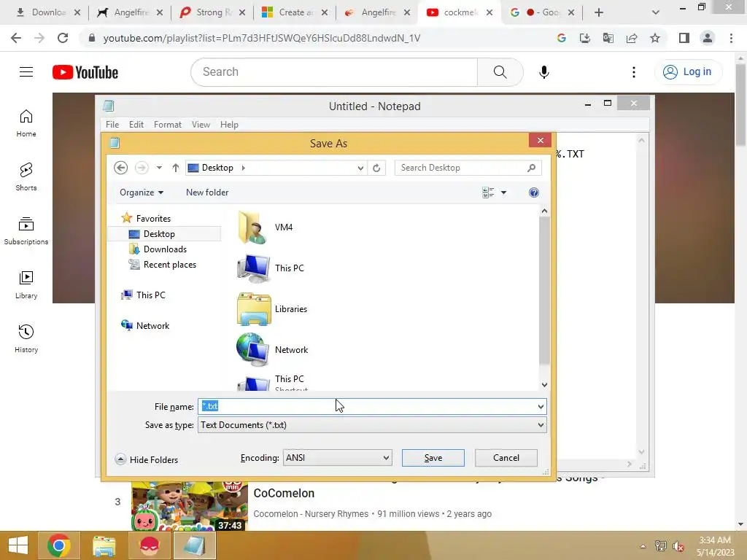The width and height of the screenshot is (747, 560).
Task: Select Libraries in the file list
Action: pos(273,309)
